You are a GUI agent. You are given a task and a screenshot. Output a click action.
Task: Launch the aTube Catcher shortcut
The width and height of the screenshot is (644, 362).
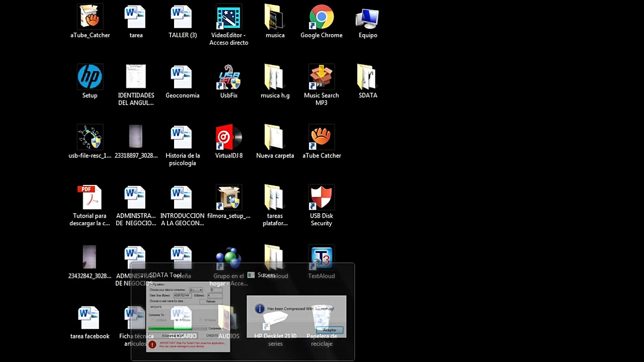[321, 142]
